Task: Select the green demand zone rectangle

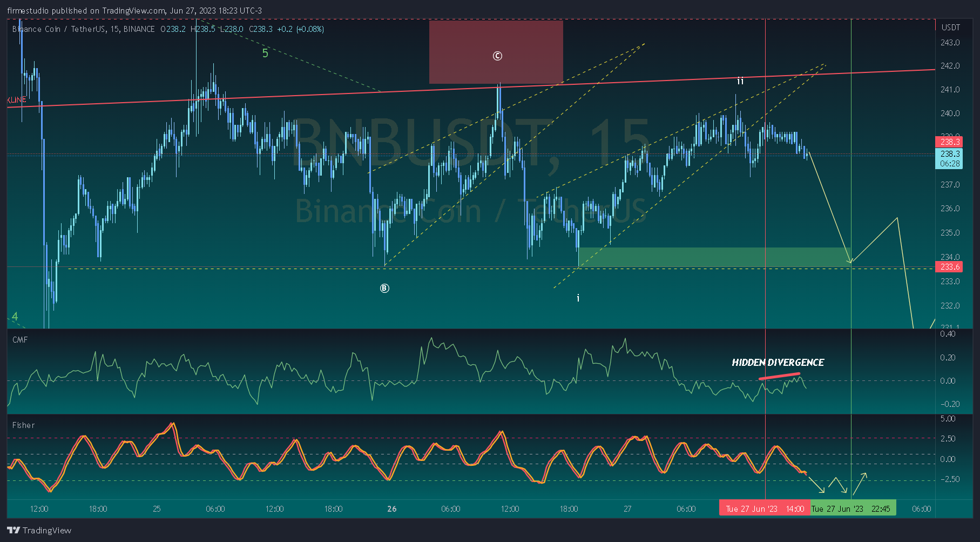Action: pos(714,257)
